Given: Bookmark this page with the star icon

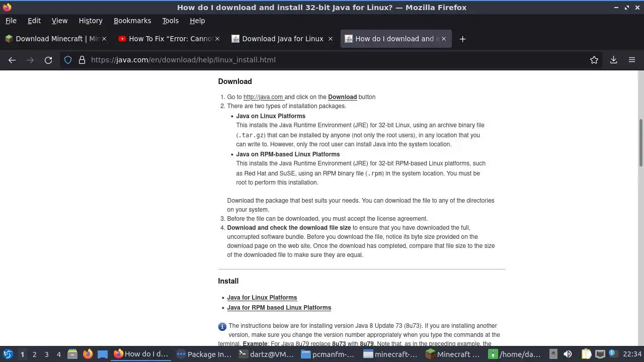Looking at the screenshot, I should pyautogui.click(x=594, y=60).
